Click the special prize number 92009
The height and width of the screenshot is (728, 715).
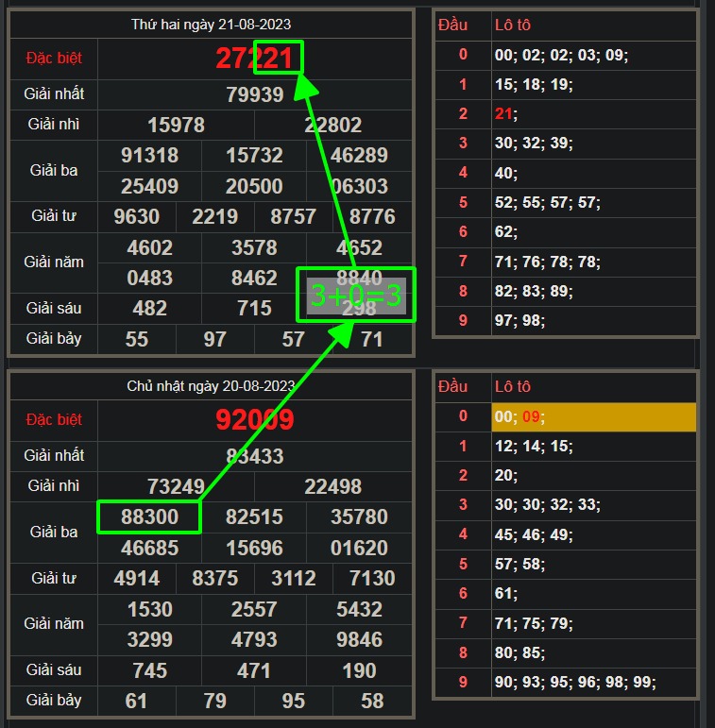[x=255, y=420]
